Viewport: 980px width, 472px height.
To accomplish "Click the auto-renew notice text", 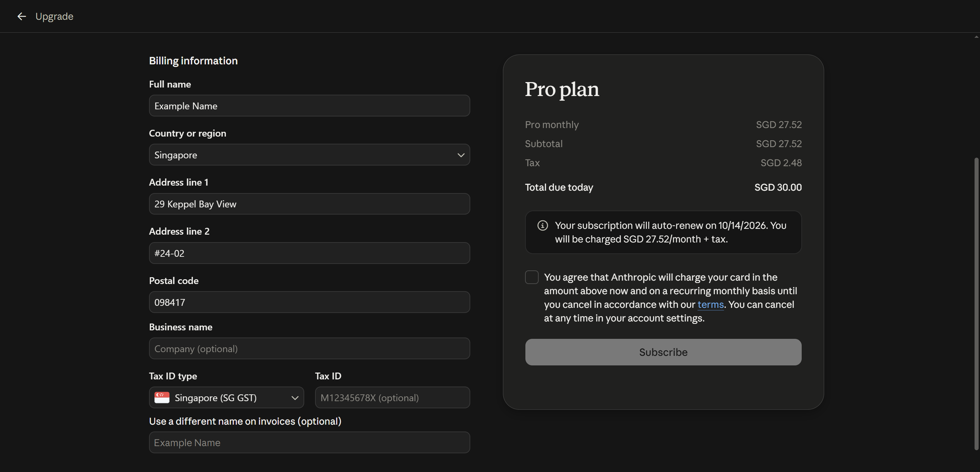I will [670, 232].
